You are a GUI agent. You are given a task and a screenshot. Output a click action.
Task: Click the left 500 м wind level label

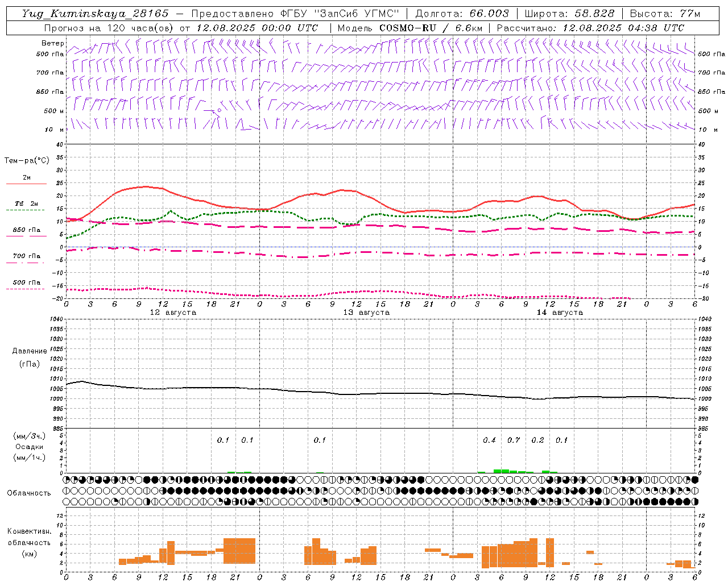click(54, 111)
